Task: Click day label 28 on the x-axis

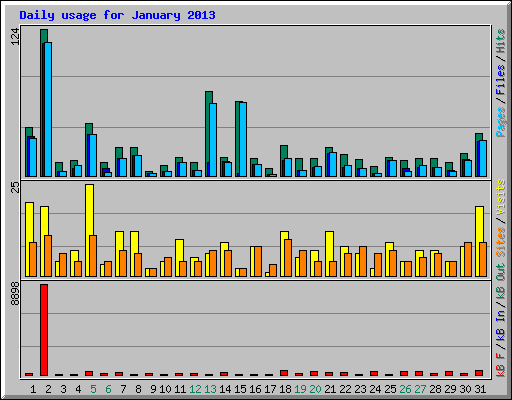Action: point(435,389)
